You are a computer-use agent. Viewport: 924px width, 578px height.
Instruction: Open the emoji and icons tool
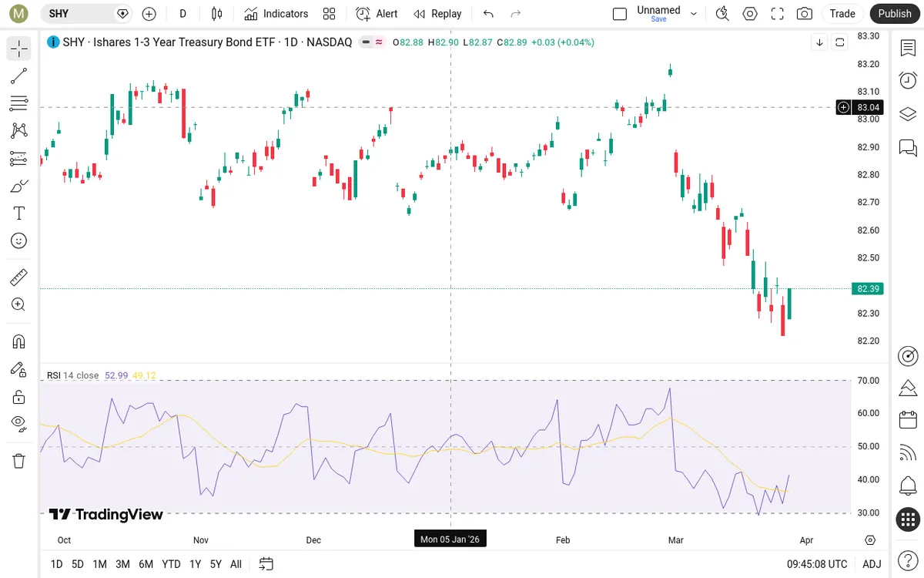coord(19,241)
